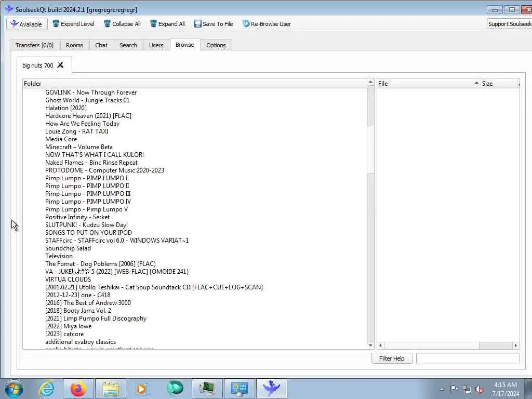This screenshot has width=532, height=399.
Task: Click the file pane scroll left arrow
Action: [x=380, y=345]
